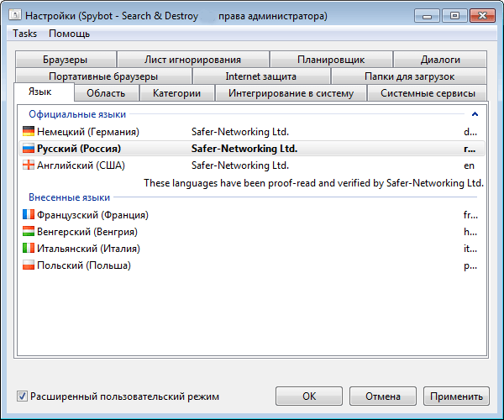Click the Italian flag icon

[29, 248]
